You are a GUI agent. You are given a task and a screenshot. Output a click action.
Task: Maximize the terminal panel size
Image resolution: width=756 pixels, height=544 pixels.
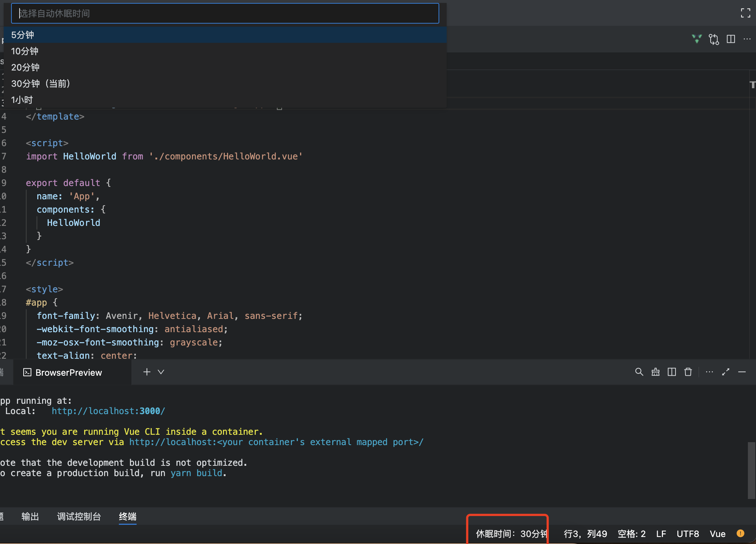(725, 372)
